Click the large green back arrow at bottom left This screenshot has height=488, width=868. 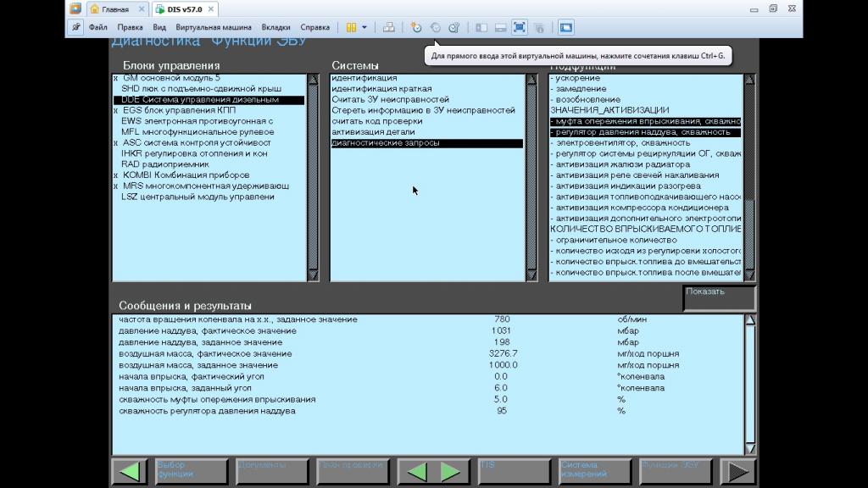point(130,471)
